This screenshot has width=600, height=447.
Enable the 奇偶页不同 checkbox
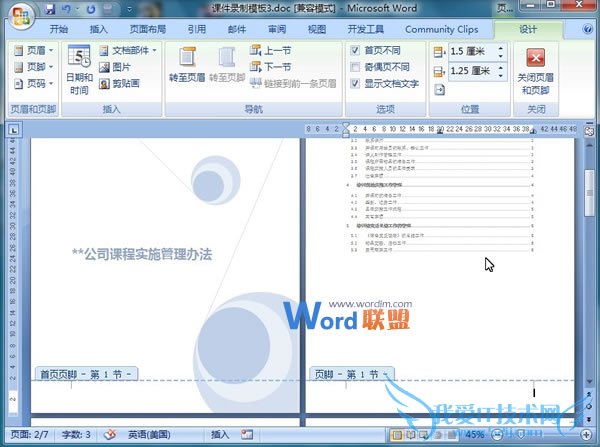[x=355, y=67]
